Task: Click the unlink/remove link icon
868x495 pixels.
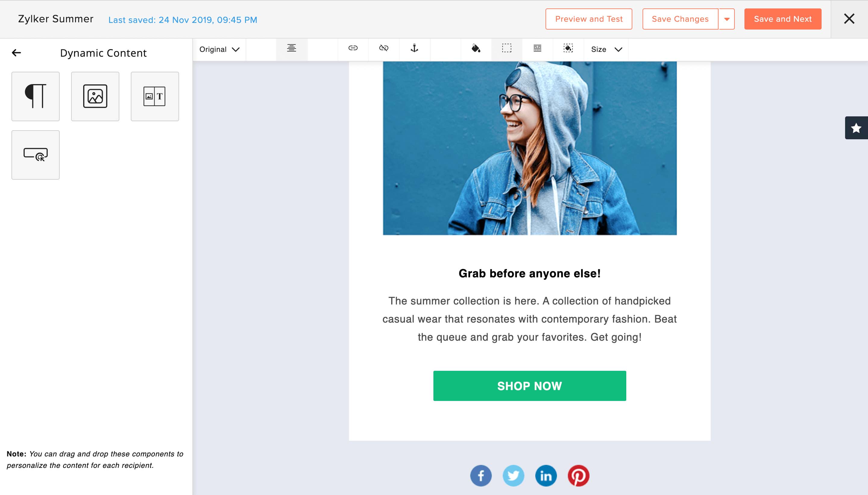Action: 384,49
